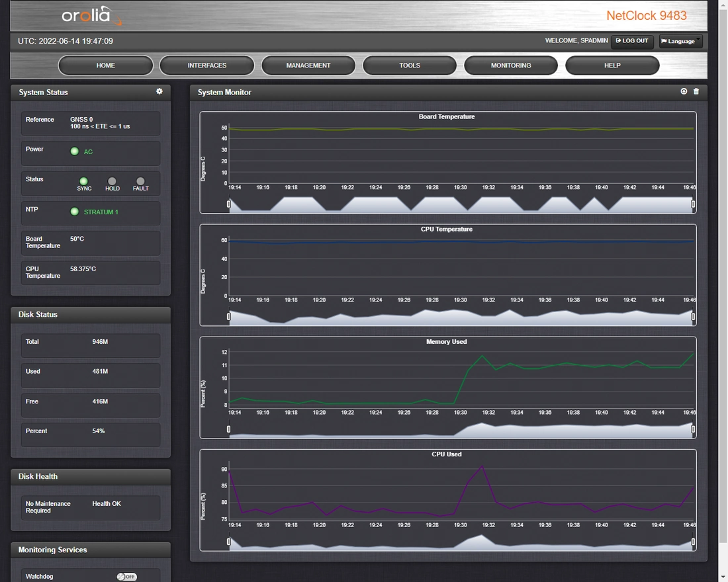This screenshot has height=582, width=728.
Task: Click the Memory Used chart title
Action: (x=447, y=341)
